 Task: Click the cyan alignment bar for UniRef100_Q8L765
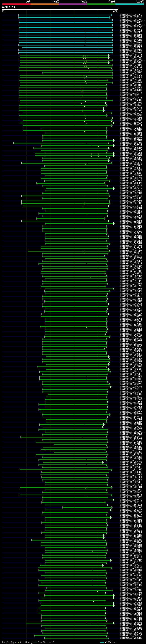[x=65, y=15]
